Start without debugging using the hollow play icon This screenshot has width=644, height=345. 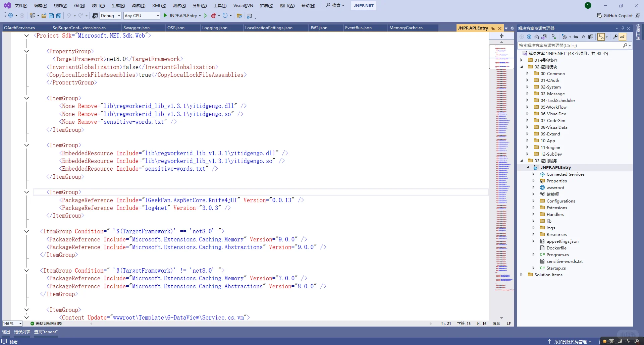[206, 15]
